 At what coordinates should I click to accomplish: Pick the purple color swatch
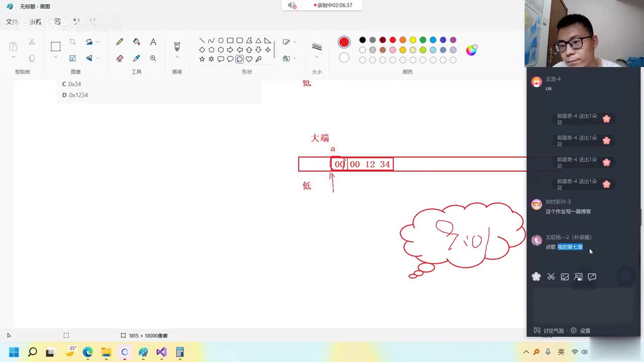coord(453,40)
